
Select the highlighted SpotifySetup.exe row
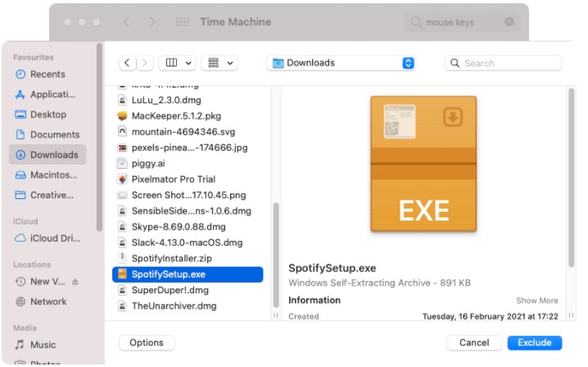(x=188, y=274)
